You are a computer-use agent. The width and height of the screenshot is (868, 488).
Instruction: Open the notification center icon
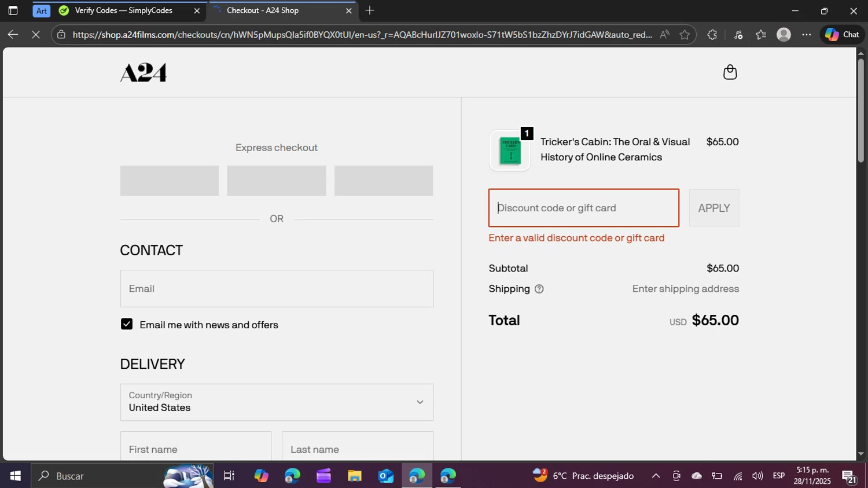tap(849, 477)
